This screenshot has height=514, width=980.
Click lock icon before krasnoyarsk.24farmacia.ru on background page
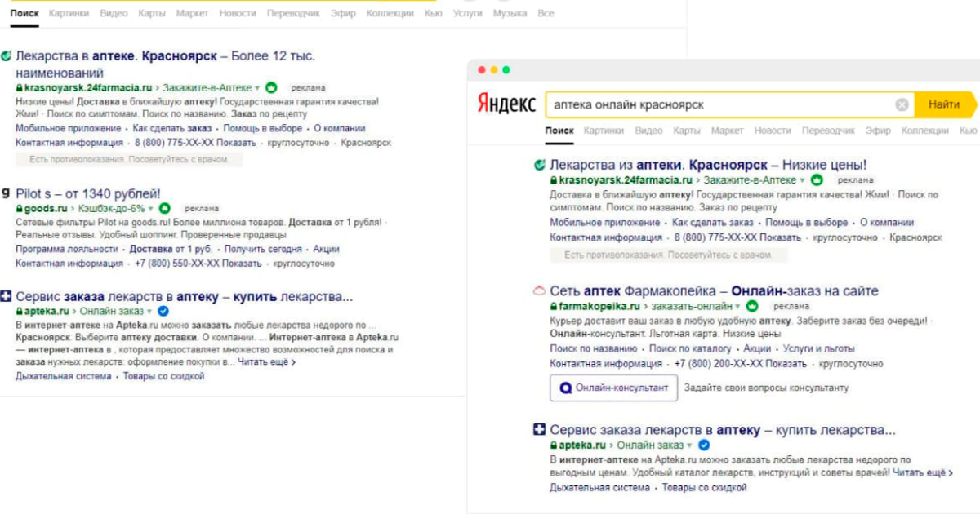pos(19,87)
